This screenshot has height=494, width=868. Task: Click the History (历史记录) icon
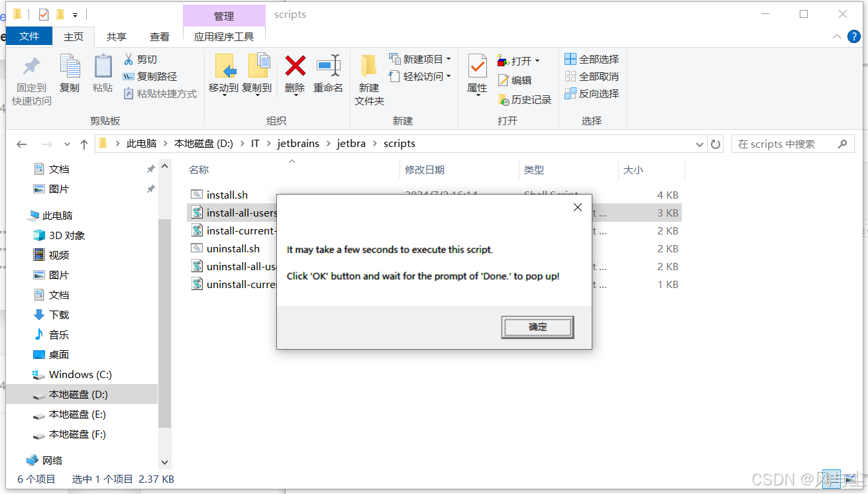[504, 100]
